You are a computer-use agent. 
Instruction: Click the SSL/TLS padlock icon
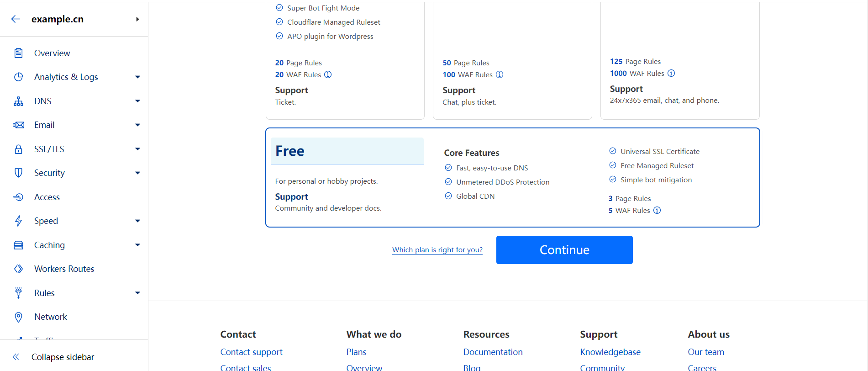[18, 149]
